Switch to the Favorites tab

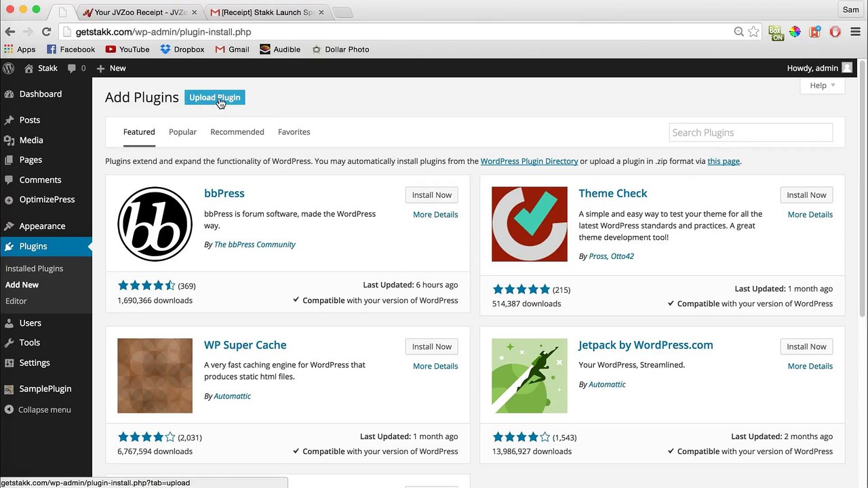point(294,131)
